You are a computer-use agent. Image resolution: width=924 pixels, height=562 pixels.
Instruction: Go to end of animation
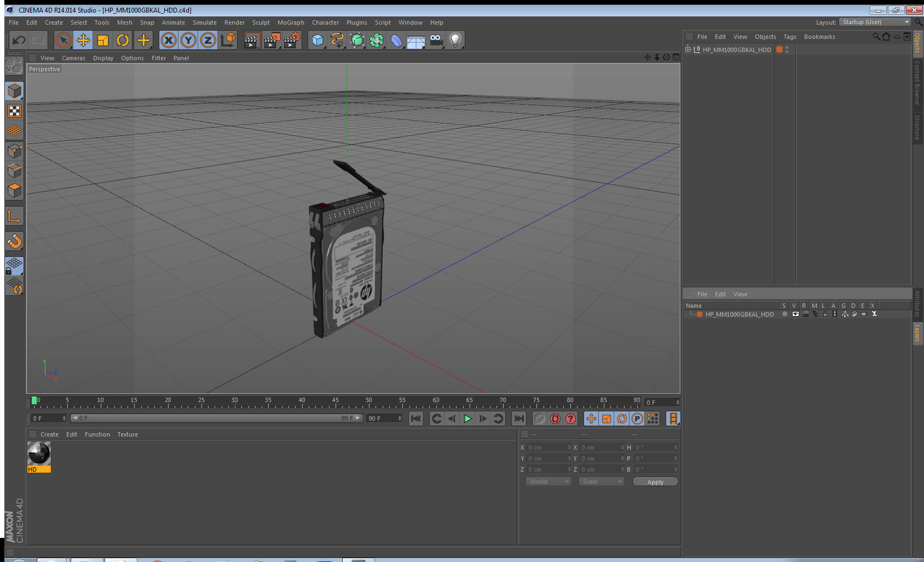point(518,419)
